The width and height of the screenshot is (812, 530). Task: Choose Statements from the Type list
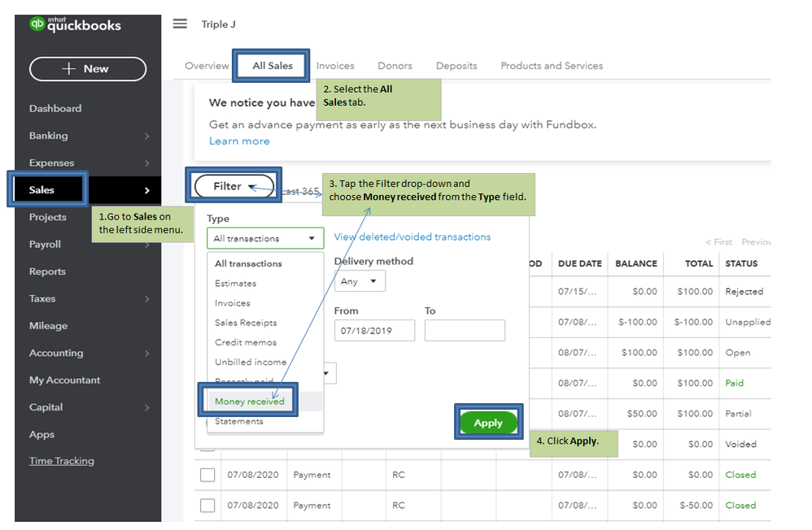click(x=239, y=421)
